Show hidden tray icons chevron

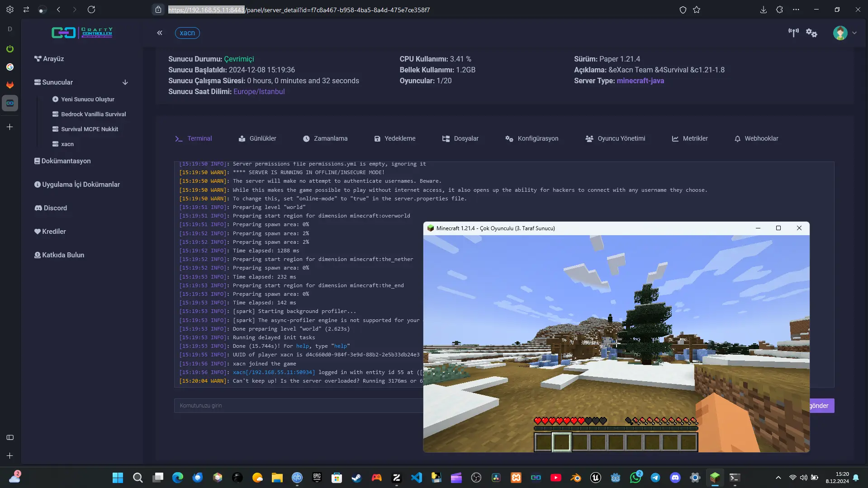778,478
